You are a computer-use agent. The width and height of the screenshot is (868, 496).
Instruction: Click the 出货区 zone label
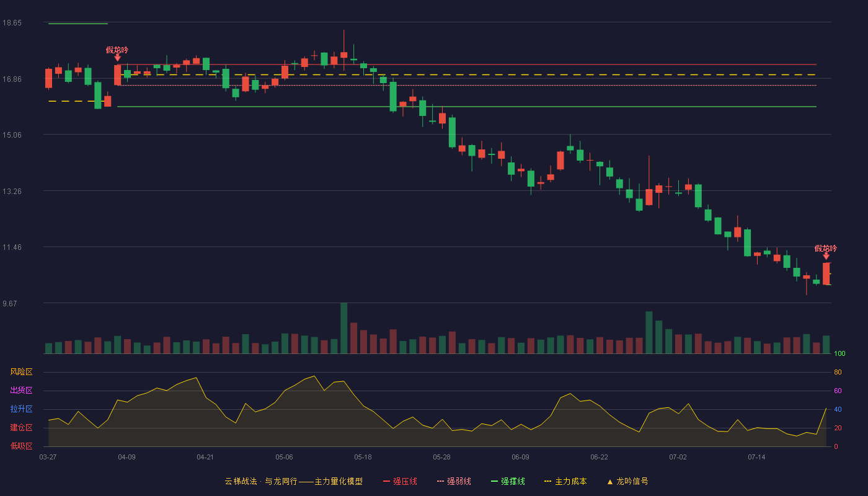[x=22, y=391]
